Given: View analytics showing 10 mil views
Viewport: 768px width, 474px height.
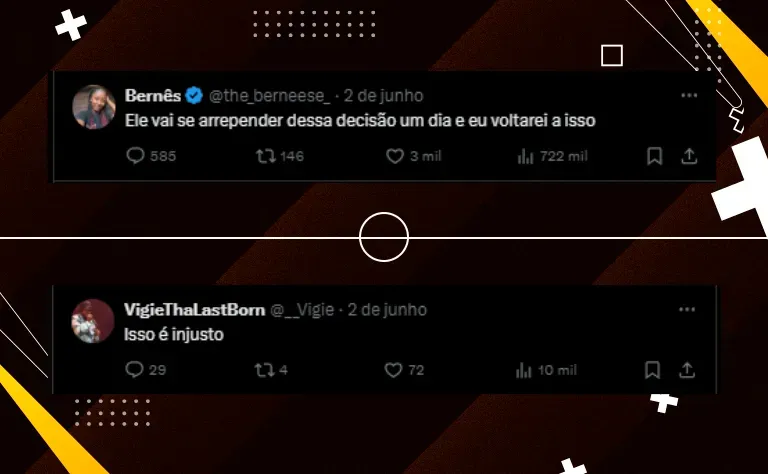Looking at the screenshot, I should point(546,370).
